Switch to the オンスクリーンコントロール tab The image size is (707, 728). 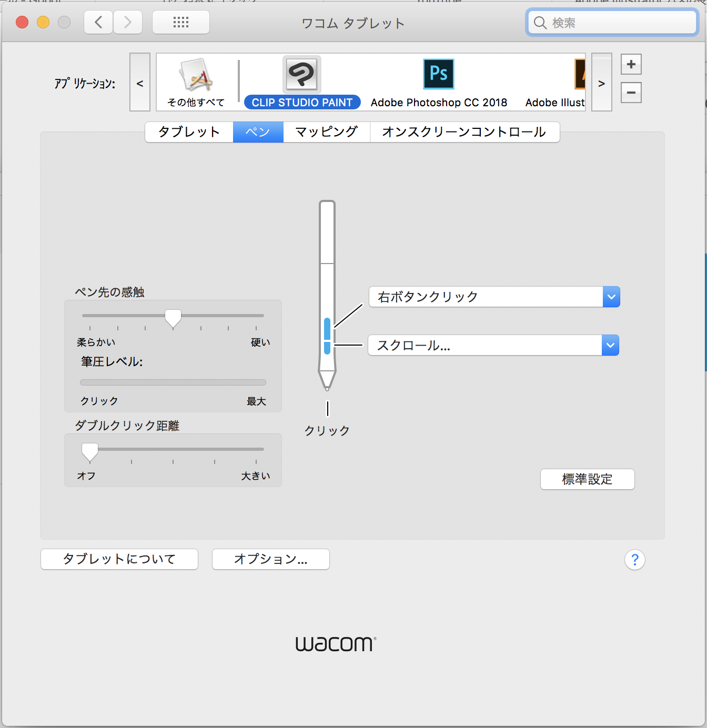pos(464,132)
